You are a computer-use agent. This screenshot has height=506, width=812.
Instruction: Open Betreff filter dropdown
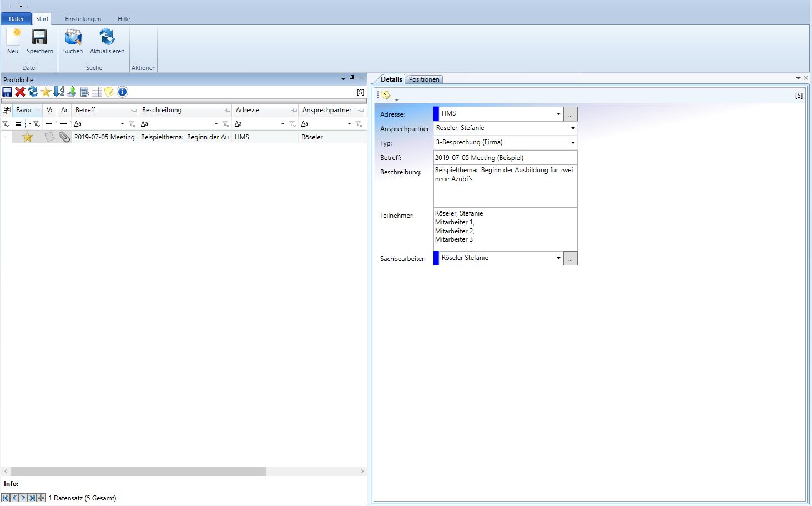pos(122,124)
